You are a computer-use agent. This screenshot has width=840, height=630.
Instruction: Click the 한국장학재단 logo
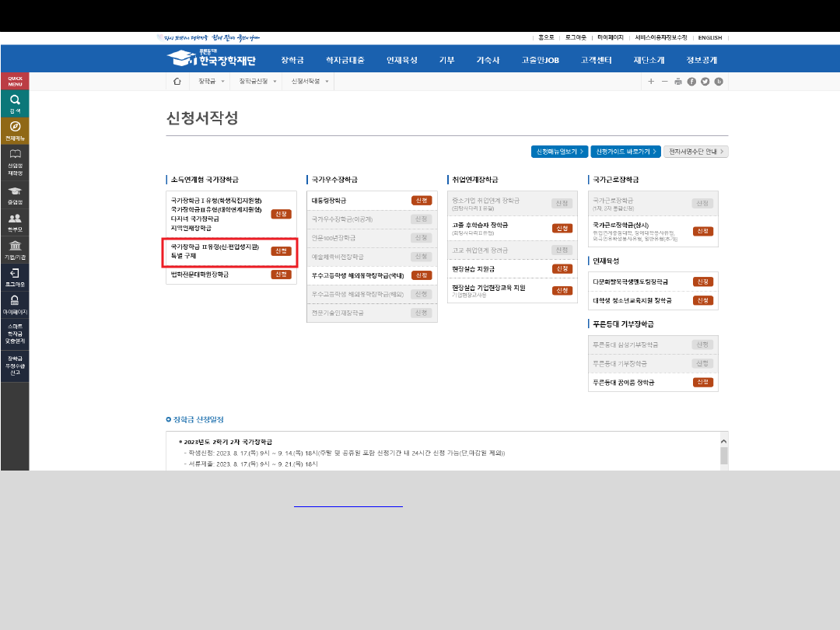(x=212, y=58)
